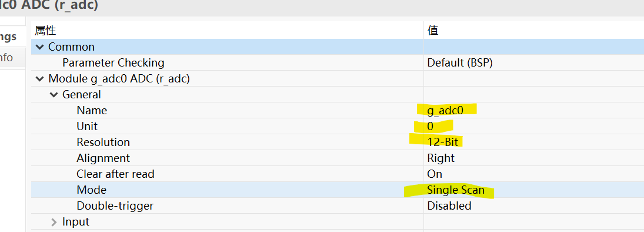Screen dimensions: 644x232
Task: Collapse Module g_adc0 ADC chevron
Action: click(x=39, y=78)
